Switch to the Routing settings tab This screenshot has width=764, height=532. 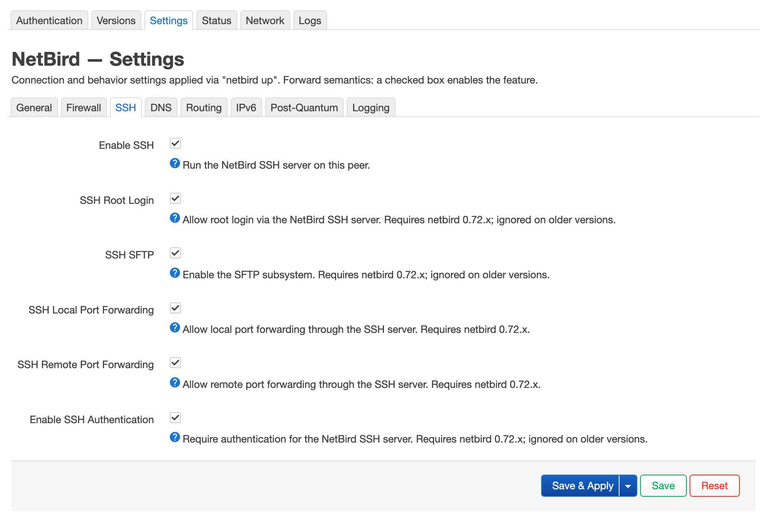(204, 108)
